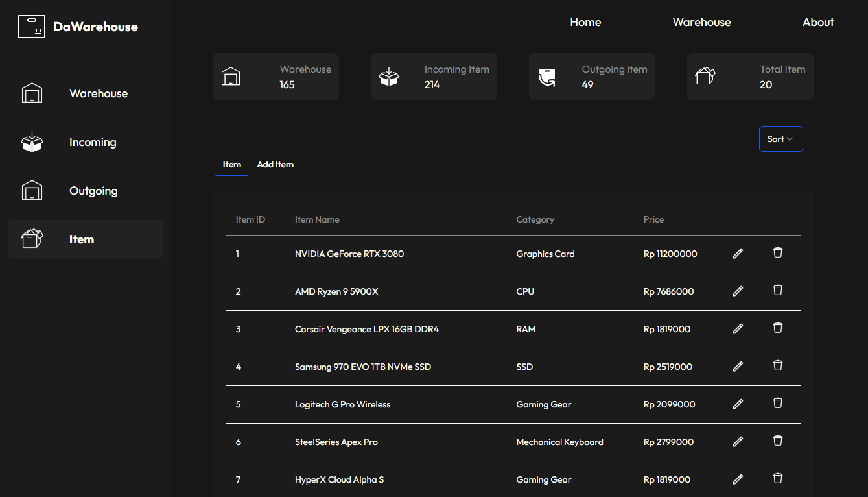The image size is (868, 497).
Task: Click pencil icon for Corsair Vengeance RAM
Action: coord(737,329)
